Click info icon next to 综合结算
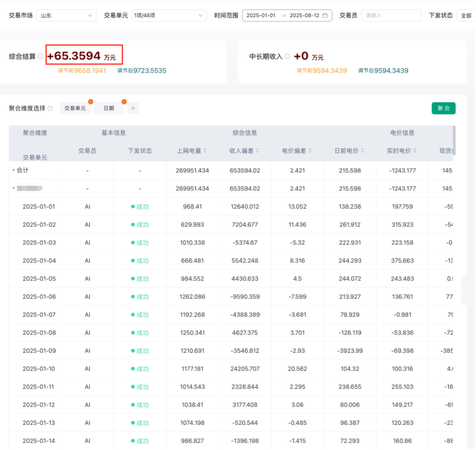 point(40,57)
